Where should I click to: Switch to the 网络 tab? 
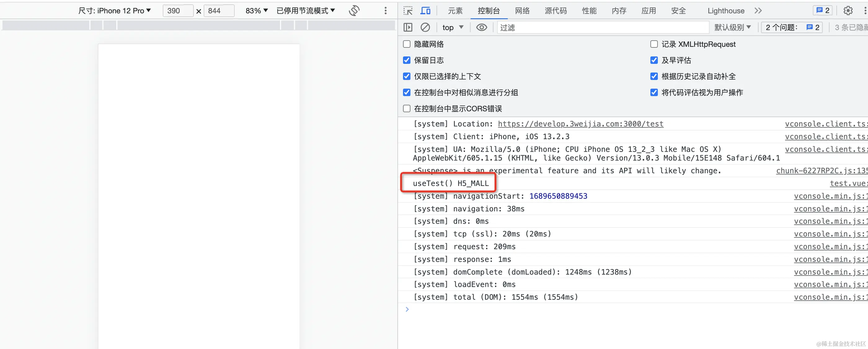click(522, 11)
